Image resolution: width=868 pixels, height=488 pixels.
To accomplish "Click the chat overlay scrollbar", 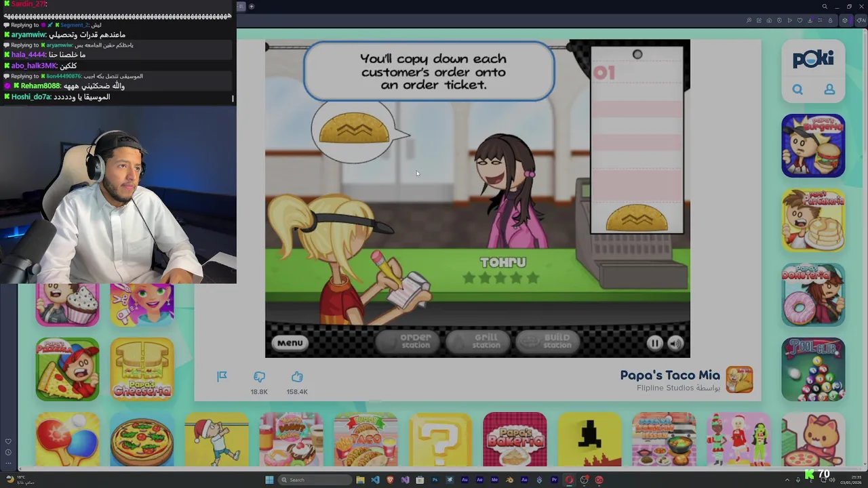I will coord(233,98).
